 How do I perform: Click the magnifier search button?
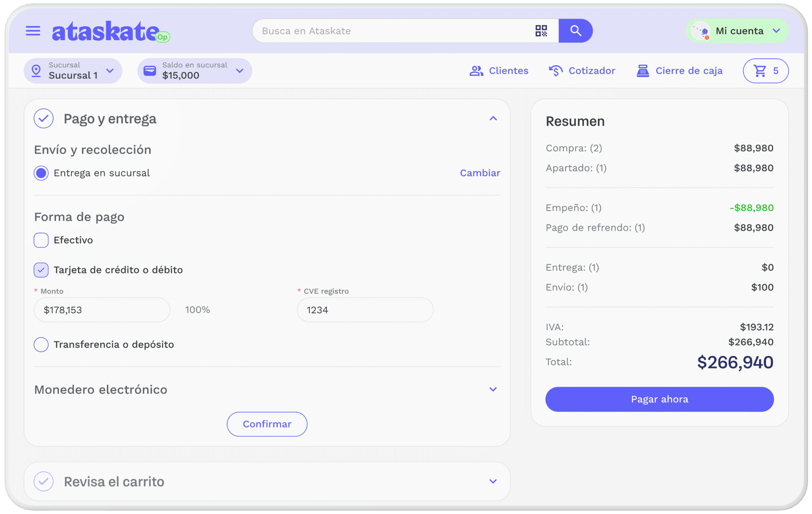coord(575,31)
